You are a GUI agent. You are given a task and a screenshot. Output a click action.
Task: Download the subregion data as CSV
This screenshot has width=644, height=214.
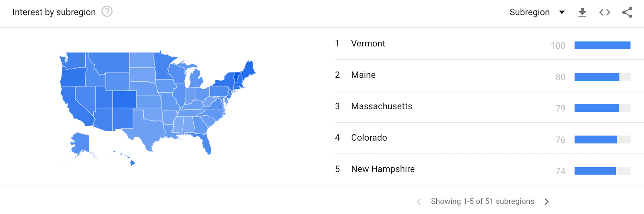[582, 12]
